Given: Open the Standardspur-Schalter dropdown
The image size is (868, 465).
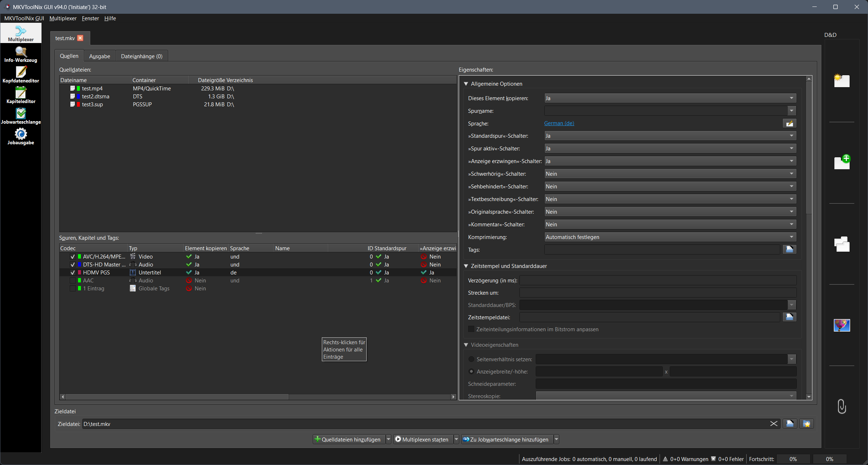Looking at the screenshot, I should click(x=670, y=136).
